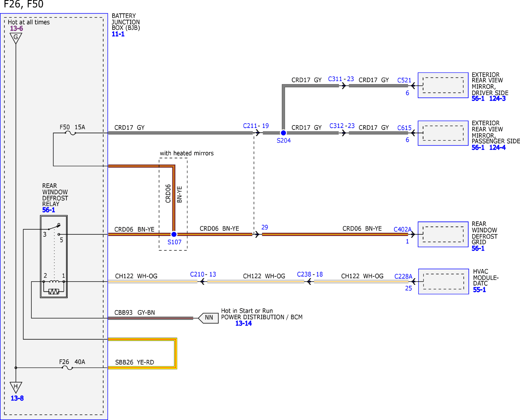Select the SBB26 YE-RD wire label

[135, 362]
